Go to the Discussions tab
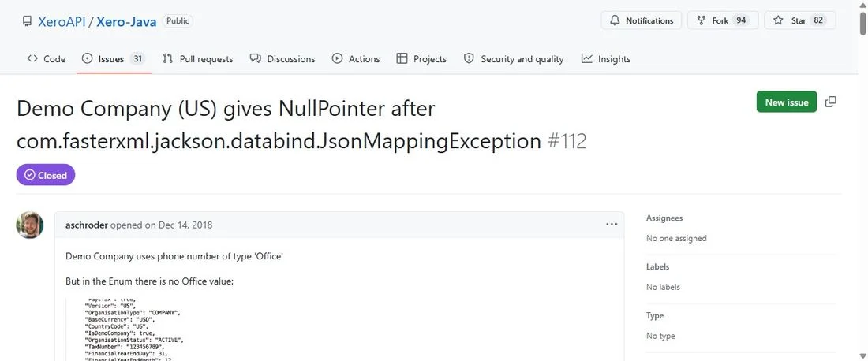This screenshot has height=361, width=868. (282, 58)
